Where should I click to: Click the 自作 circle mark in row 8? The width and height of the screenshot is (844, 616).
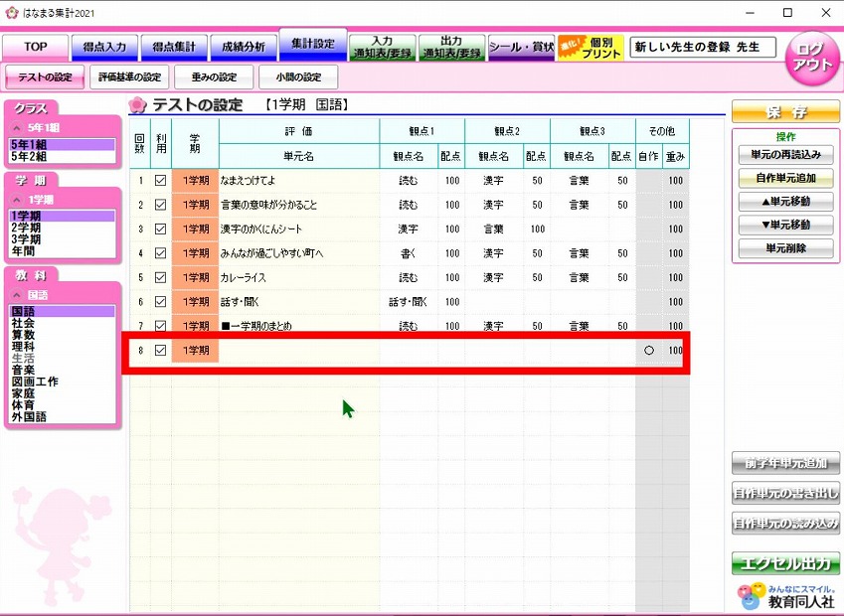[x=648, y=351]
